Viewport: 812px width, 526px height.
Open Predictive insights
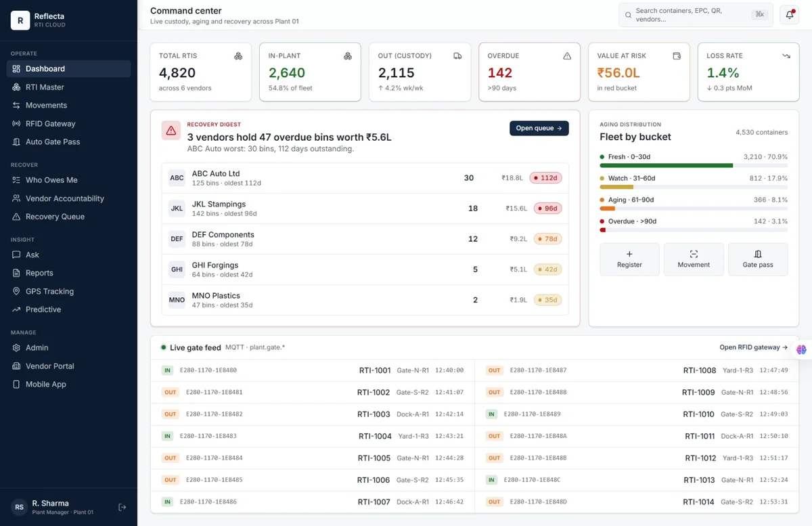click(x=68, y=309)
